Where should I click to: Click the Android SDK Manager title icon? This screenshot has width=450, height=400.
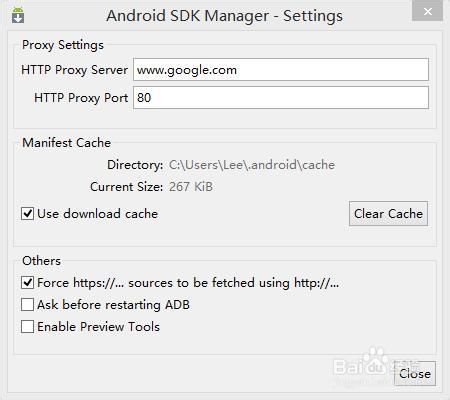tap(18, 15)
